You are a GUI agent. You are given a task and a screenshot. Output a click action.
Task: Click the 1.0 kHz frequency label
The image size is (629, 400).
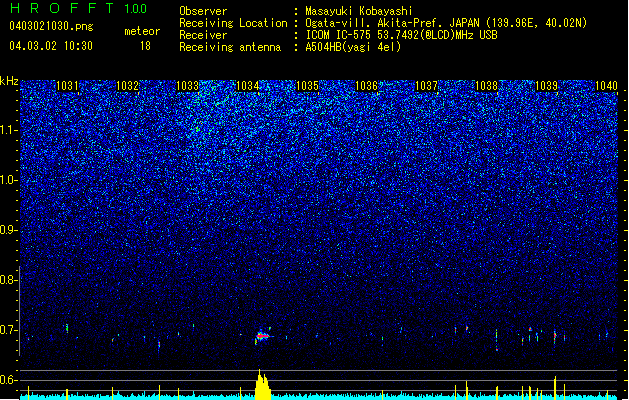pyautogui.click(x=9, y=180)
